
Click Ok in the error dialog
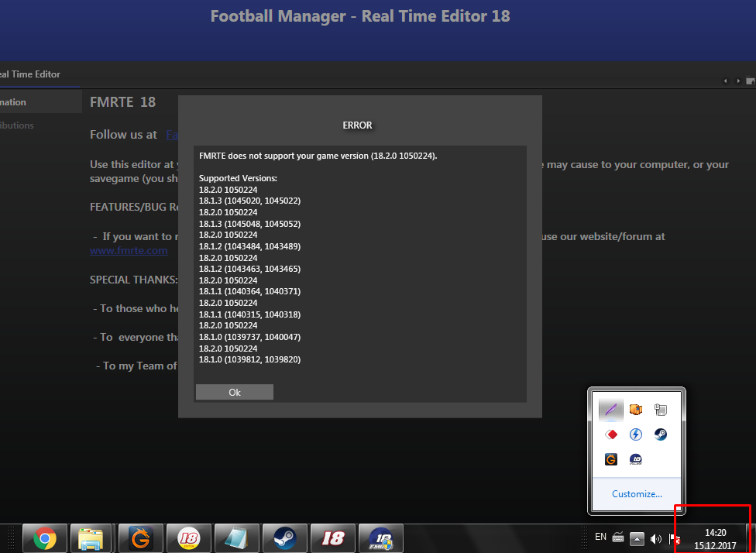click(x=235, y=393)
